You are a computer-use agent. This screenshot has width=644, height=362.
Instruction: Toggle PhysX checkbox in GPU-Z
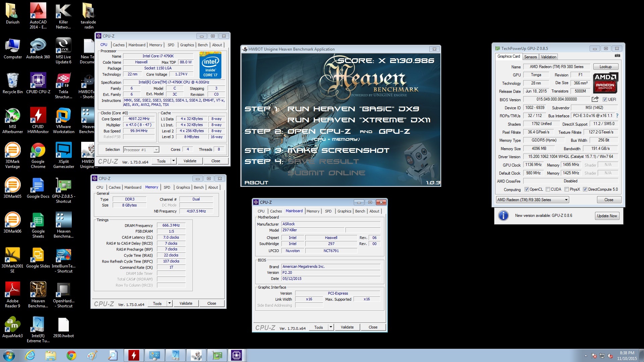pos(567,189)
